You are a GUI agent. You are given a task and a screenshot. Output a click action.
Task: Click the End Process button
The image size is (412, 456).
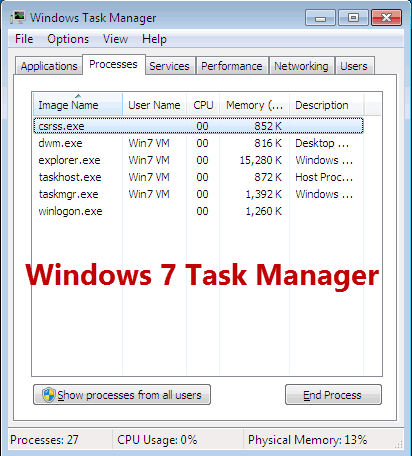(333, 395)
